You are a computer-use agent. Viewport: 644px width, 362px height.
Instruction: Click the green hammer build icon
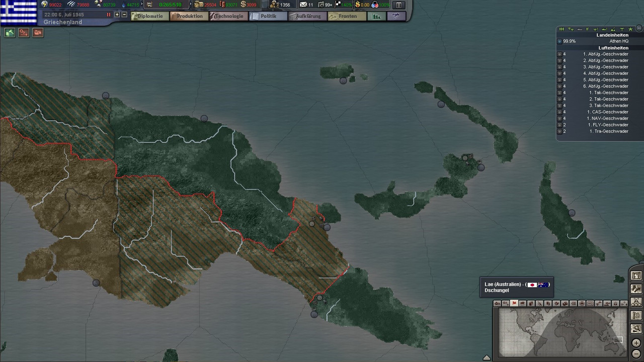tap(10, 33)
